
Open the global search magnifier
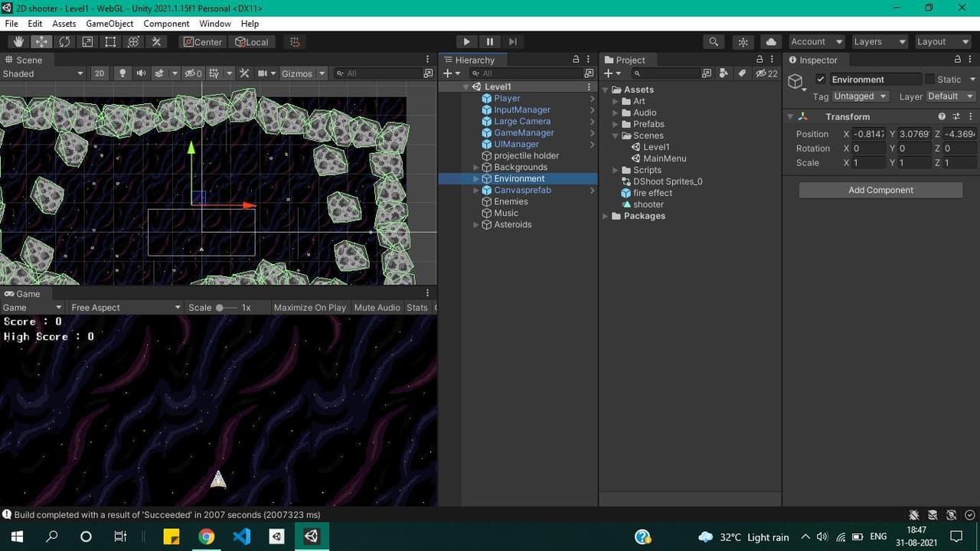(x=714, y=42)
